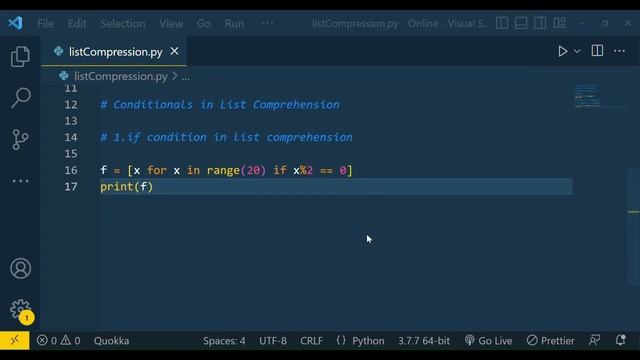Click line number 17 in gutter
The width and height of the screenshot is (640, 360).
pyautogui.click(x=71, y=187)
